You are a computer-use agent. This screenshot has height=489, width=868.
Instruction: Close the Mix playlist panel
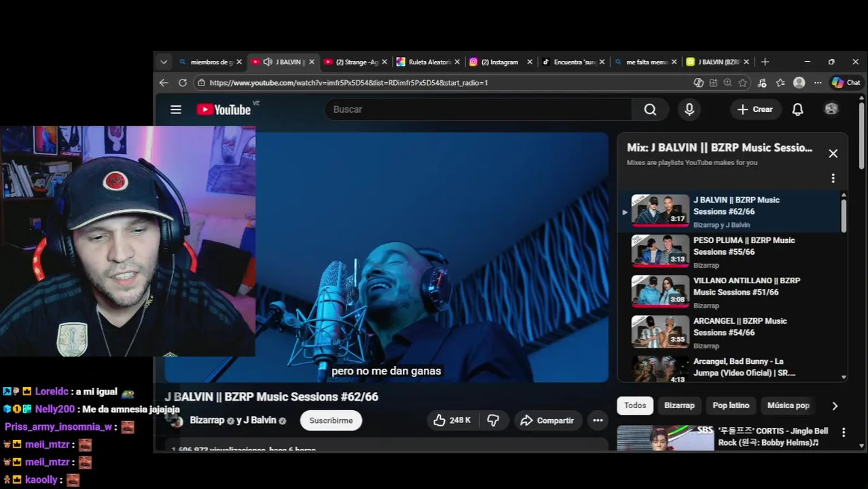833,153
